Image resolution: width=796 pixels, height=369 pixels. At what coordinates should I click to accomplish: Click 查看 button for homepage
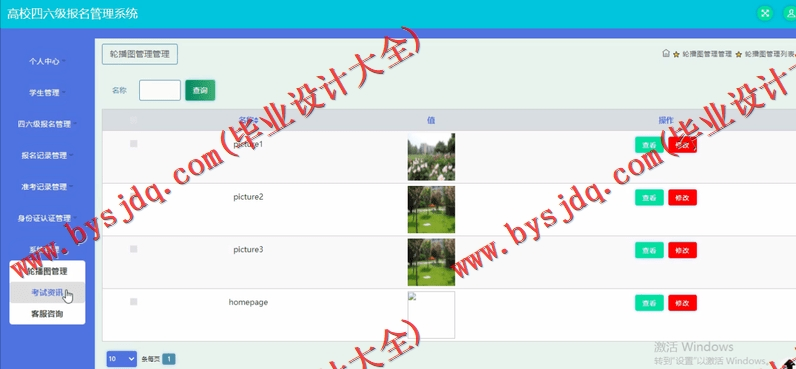(649, 303)
